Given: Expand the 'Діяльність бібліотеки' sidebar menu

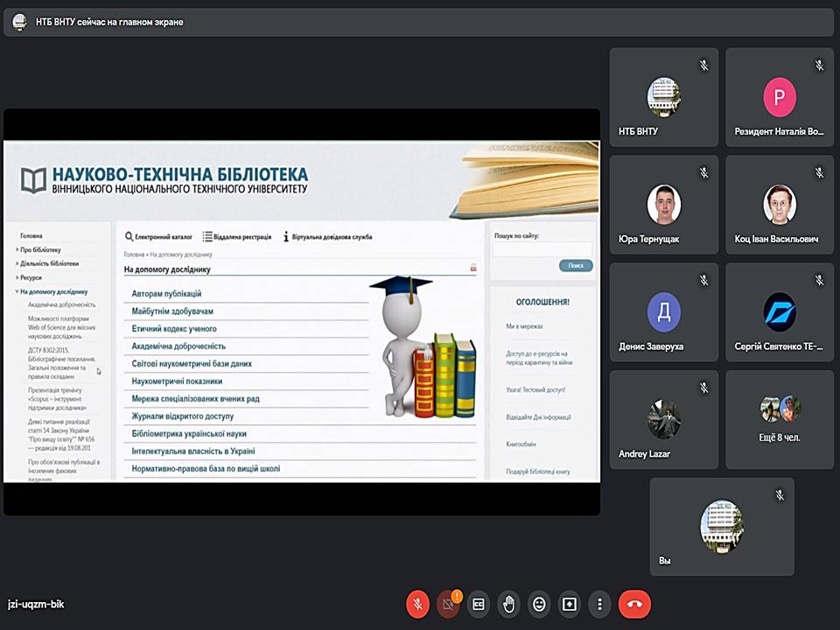Looking at the screenshot, I should [x=47, y=263].
